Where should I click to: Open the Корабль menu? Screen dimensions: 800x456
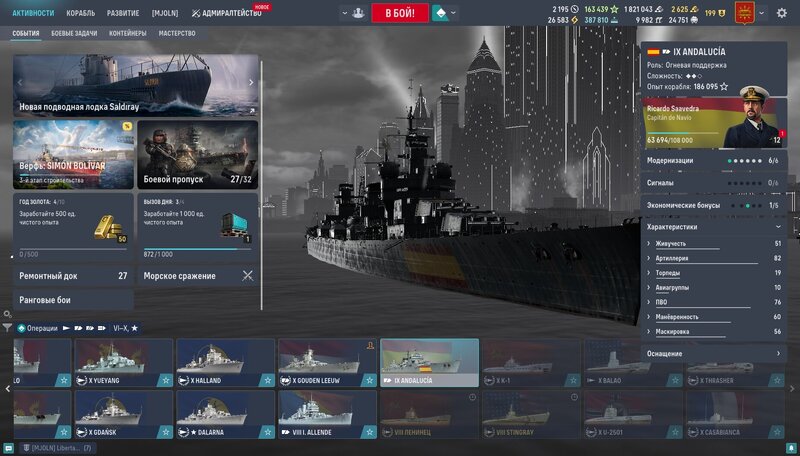(x=81, y=13)
